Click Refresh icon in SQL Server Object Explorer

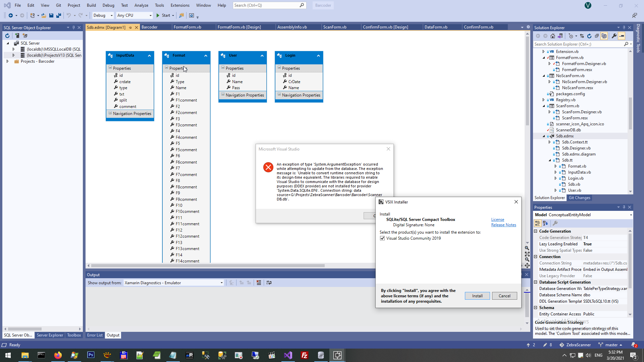(x=7, y=36)
